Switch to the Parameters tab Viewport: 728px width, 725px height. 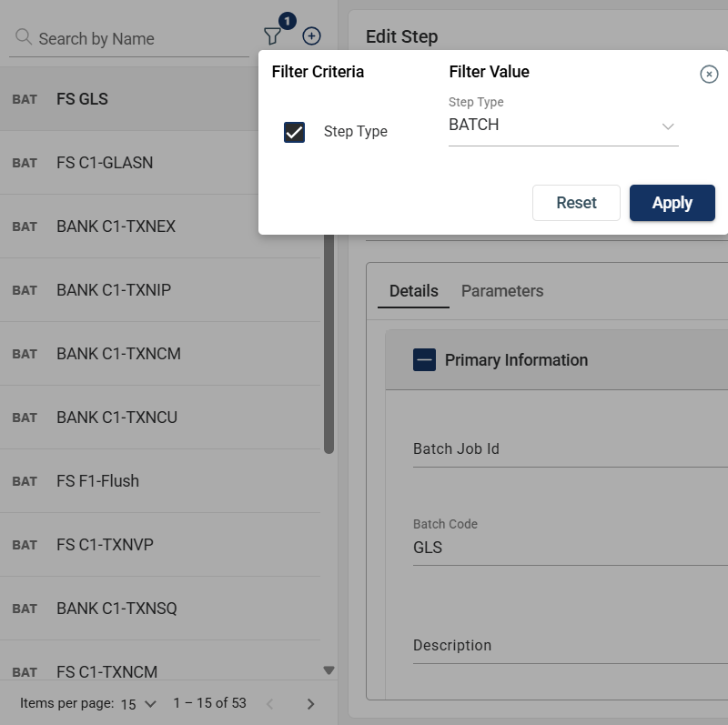(x=502, y=291)
